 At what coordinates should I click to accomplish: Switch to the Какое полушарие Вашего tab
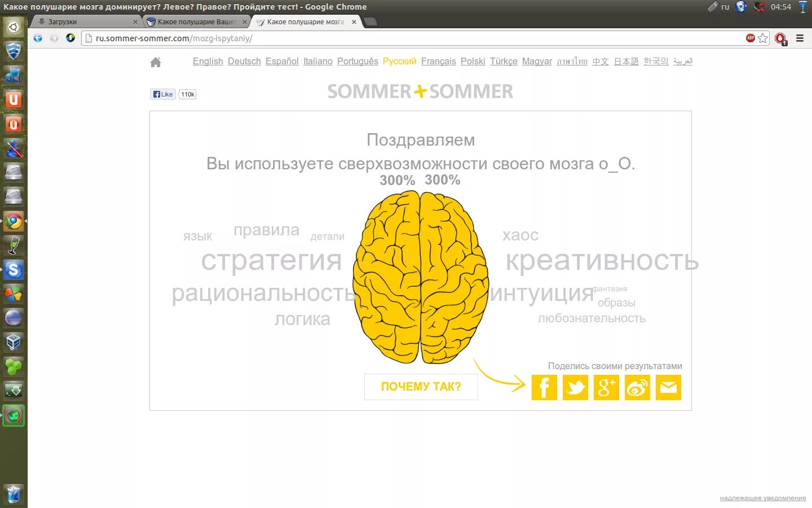tap(196, 21)
